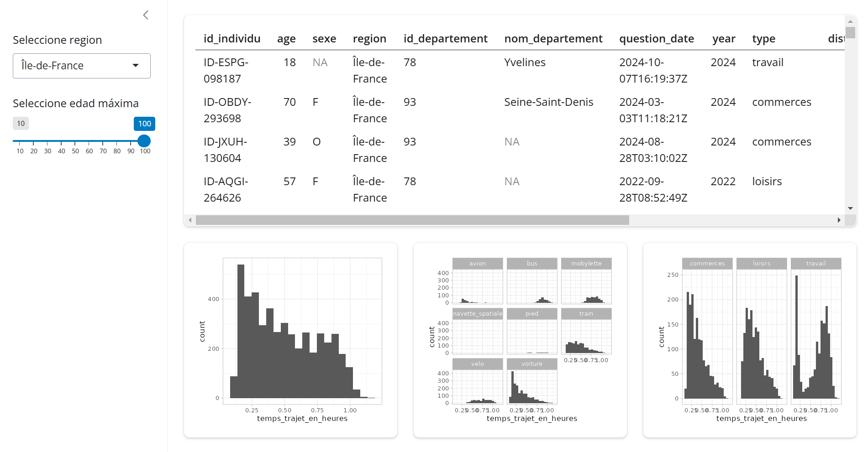Click the horizontal scrollbar thumb of the table
The width and height of the screenshot is (868, 452).
[412, 220]
